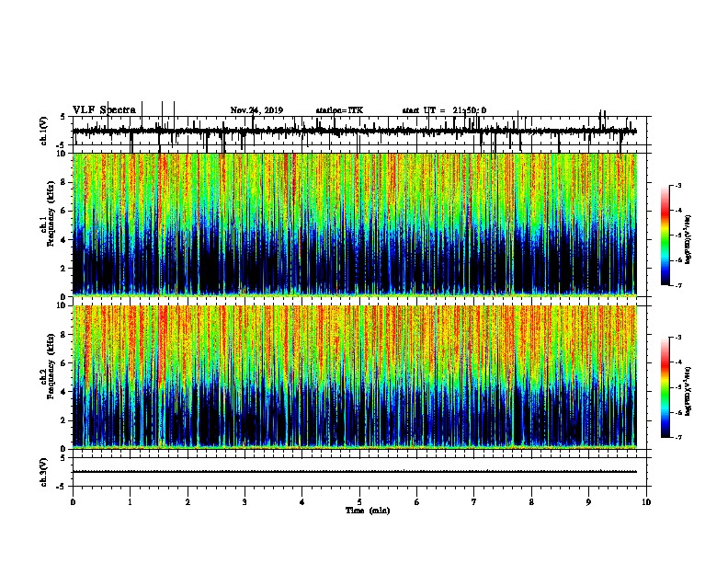Click inside the ch.1 spectrogram panel
This screenshot has width=728, height=563.
pyautogui.click(x=354, y=224)
